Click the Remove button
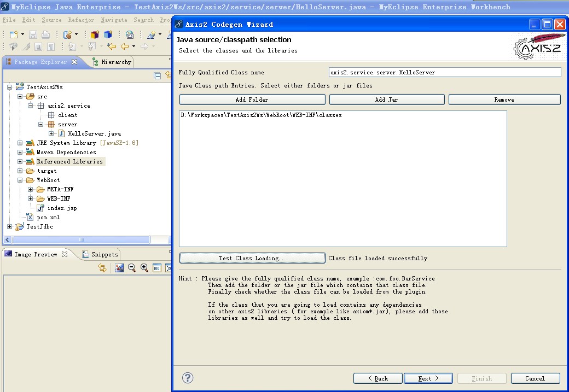The image size is (569, 392). tap(504, 100)
